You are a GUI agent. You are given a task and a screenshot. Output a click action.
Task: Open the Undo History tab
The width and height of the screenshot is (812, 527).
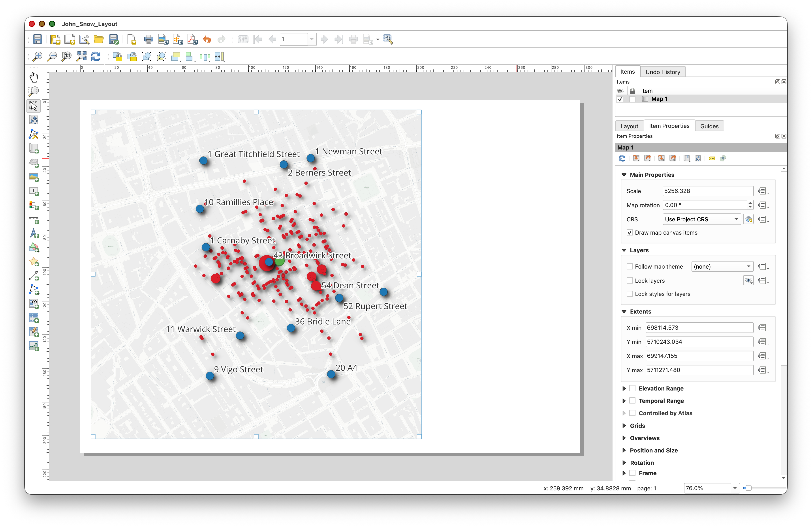662,72
